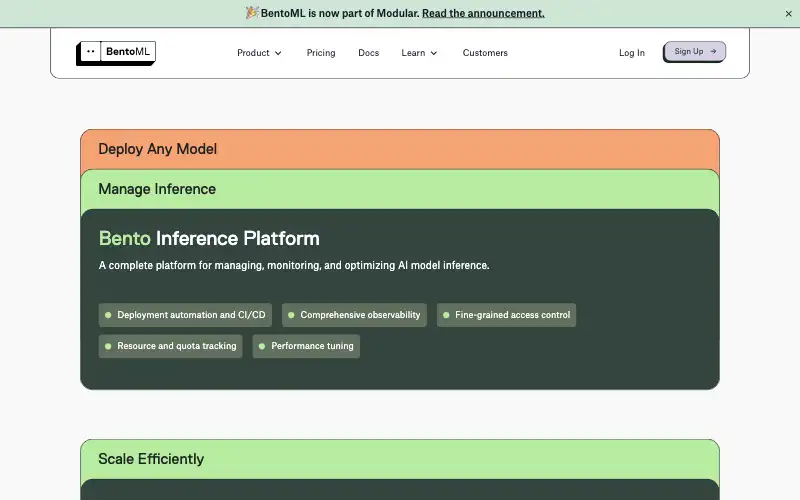The image size is (800, 500).
Task: Open the Docs link
Action: tap(368, 53)
